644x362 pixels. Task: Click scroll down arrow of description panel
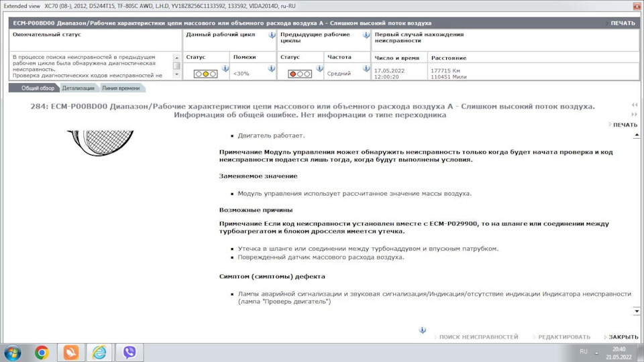[637, 310]
